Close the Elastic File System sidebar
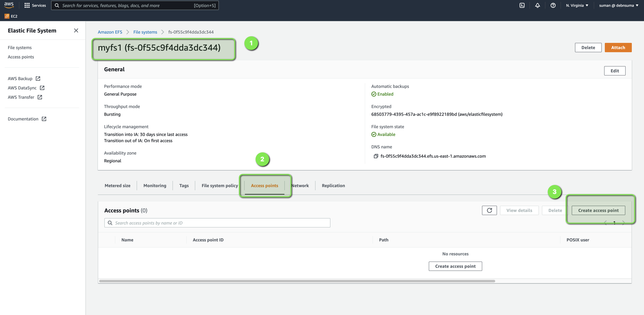The image size is (644, 315). pos(76,30)
